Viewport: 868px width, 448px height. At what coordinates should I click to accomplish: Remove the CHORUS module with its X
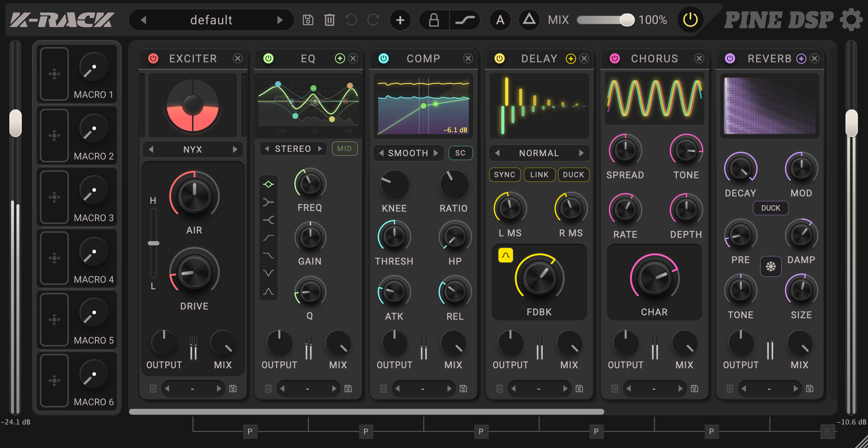click(x=699, y=58)
